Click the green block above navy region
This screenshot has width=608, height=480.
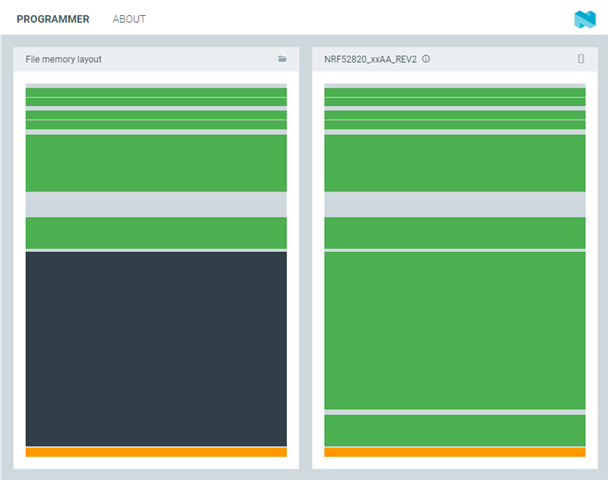[156, 233]
